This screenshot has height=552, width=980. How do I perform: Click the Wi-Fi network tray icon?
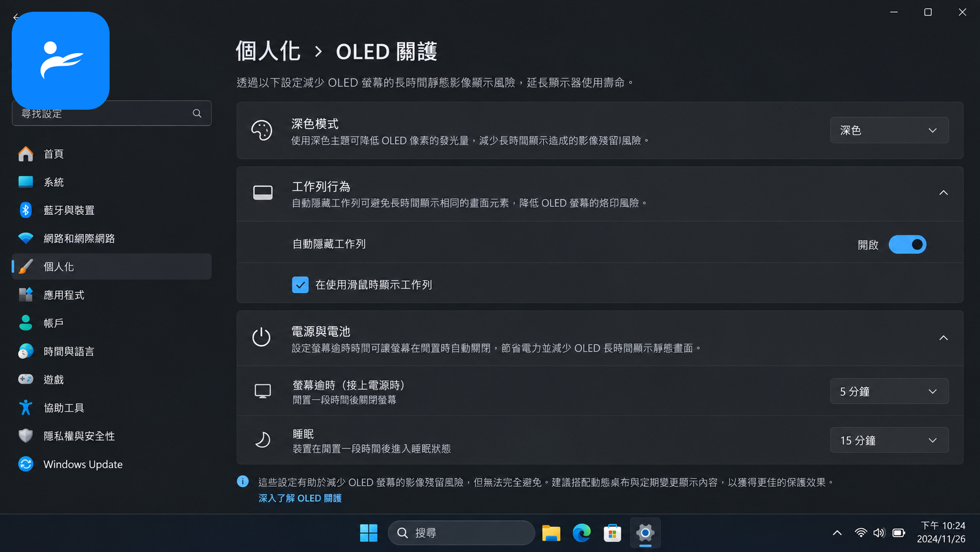click(x=860, y=533)
